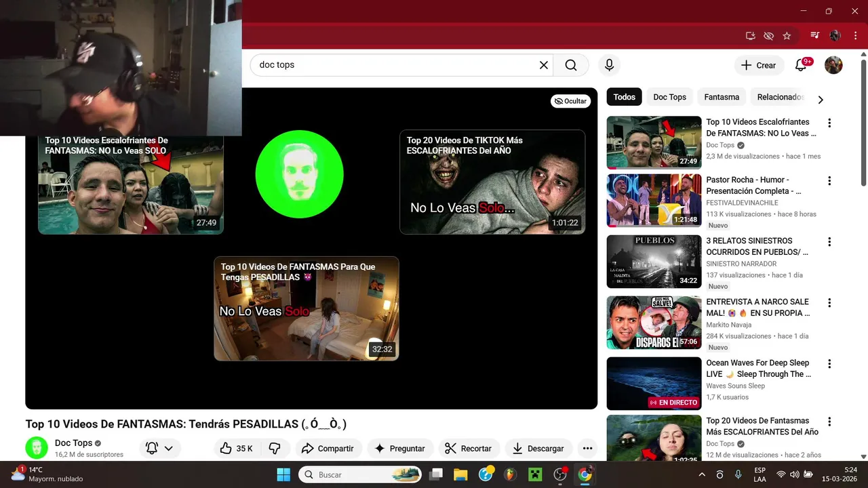Open end-screen Top 20 Videos De TIKTOK card

pos(492,182)
